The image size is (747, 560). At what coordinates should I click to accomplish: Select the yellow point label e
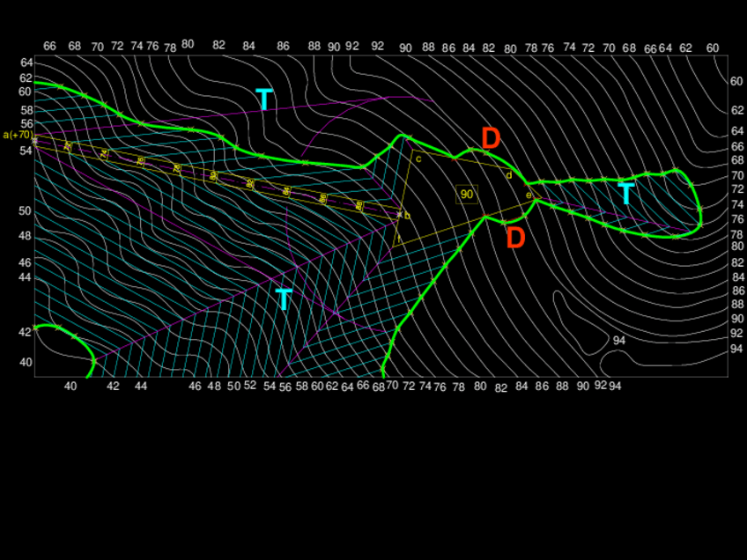pos(529,195)
